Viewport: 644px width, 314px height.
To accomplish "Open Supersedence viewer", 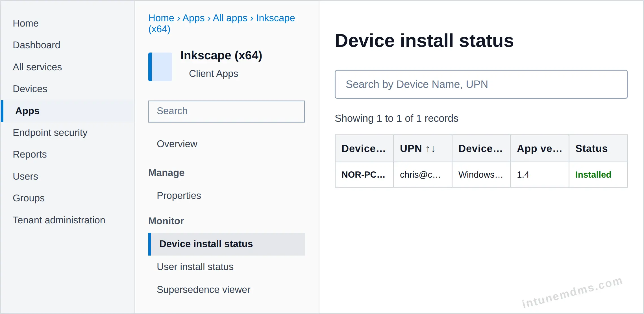I will point(203,289).
